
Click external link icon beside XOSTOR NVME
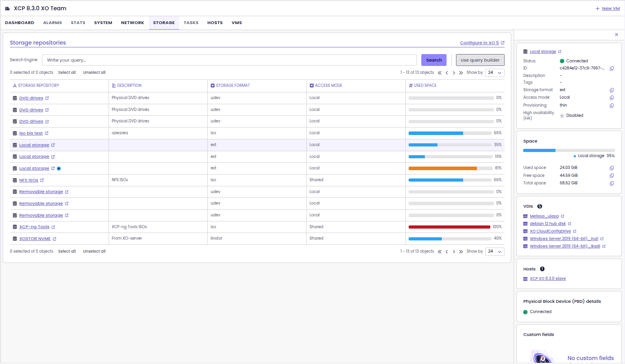(54, 239)
